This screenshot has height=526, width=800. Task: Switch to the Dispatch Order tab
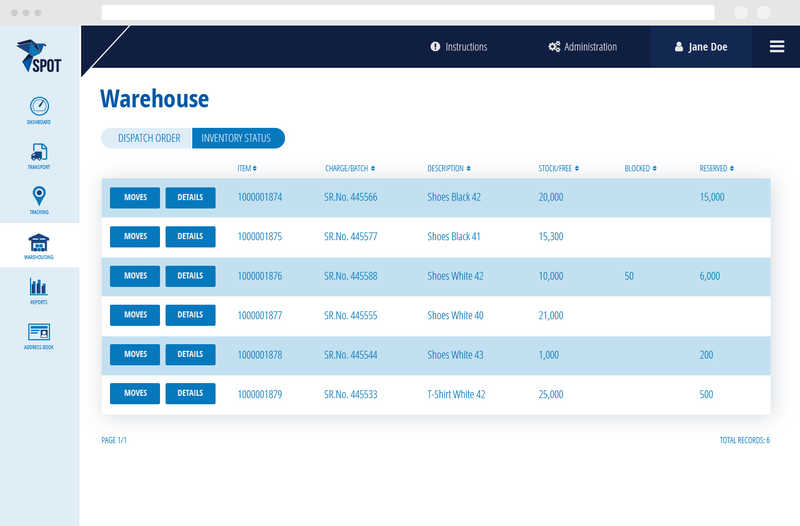coord(148,138)
